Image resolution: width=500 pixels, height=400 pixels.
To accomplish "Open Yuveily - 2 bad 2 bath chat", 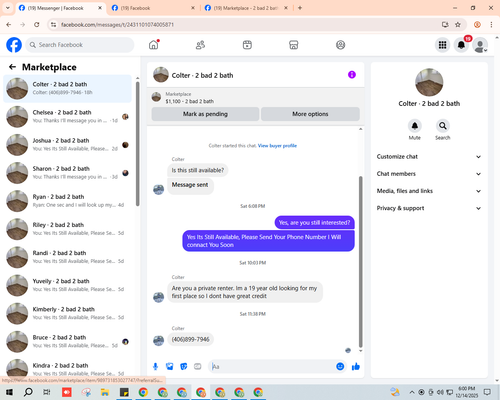I will [x=68, y=285].
